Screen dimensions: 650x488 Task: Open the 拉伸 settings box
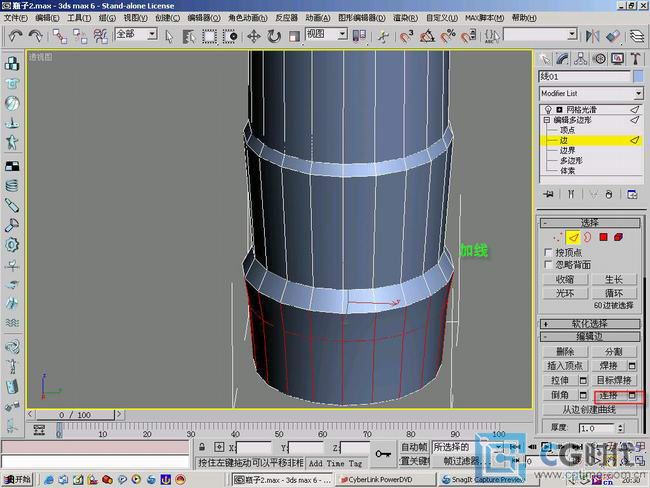pos(583,380)
